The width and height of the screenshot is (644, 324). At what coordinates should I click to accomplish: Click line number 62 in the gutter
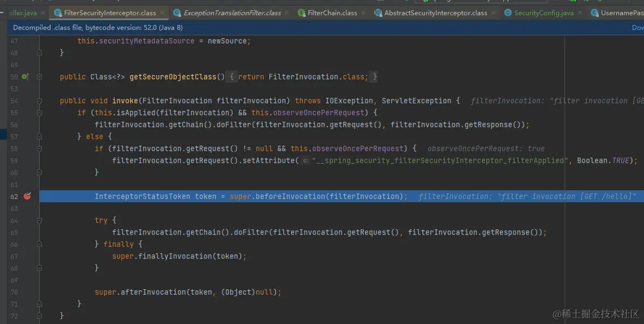pos(14,196)
